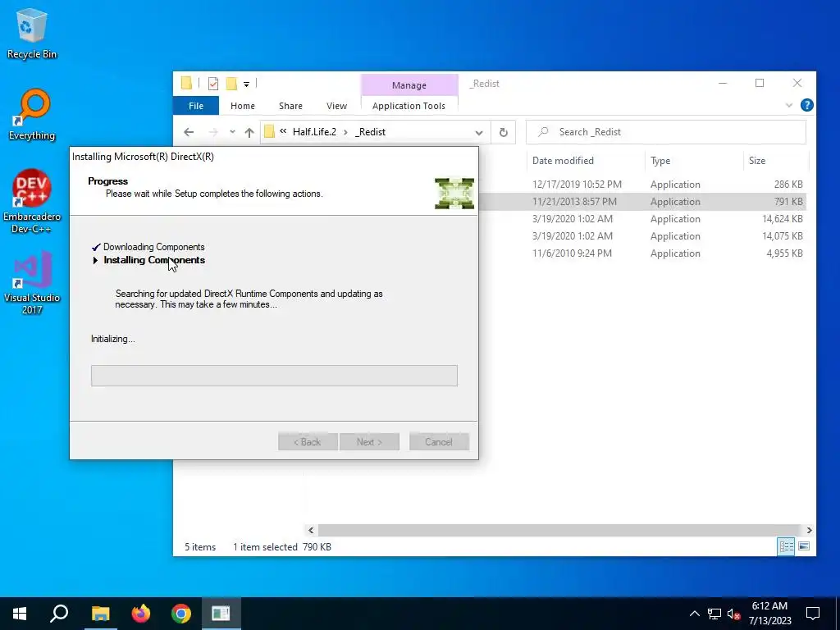Open the Embarcadero Dev-C++ desktop shortcut
This screenshot has width=840, height=630.
(x=32, y=202)
